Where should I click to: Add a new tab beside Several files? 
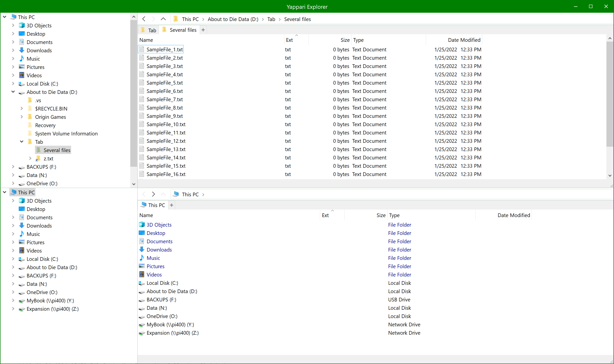pos(203,30)
